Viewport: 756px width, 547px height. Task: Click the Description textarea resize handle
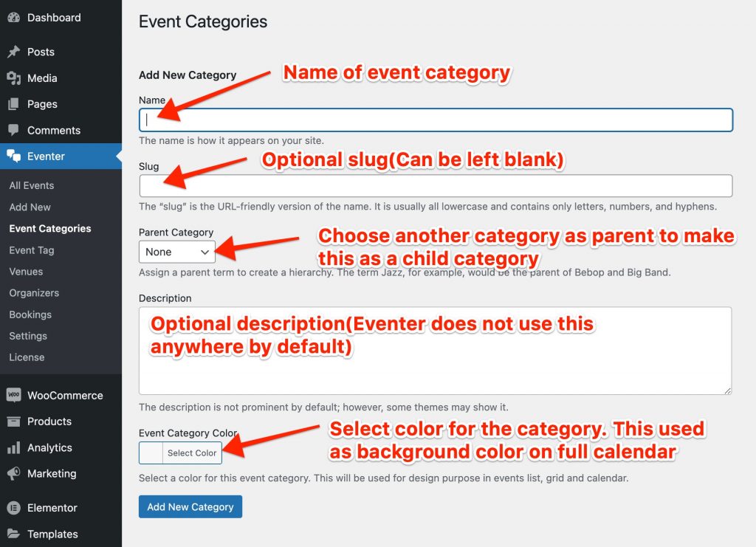[727, 391]
